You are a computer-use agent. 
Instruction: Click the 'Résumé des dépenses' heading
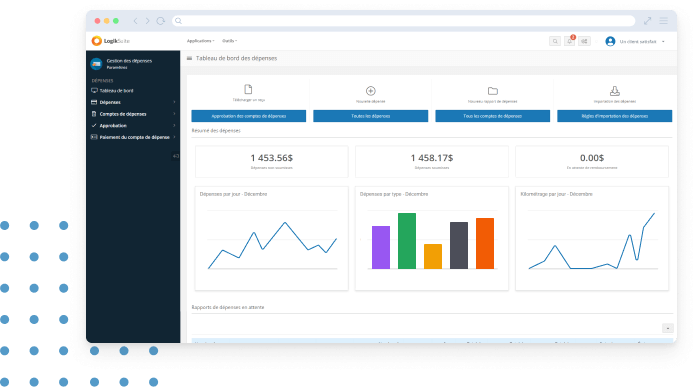pyautogui.click(x=216, y=131)
